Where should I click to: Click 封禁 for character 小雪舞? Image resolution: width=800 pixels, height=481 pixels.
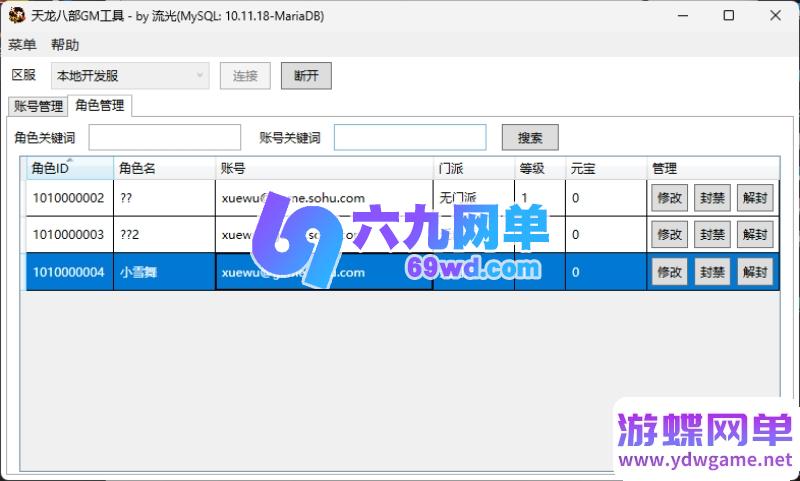(712, 272)
